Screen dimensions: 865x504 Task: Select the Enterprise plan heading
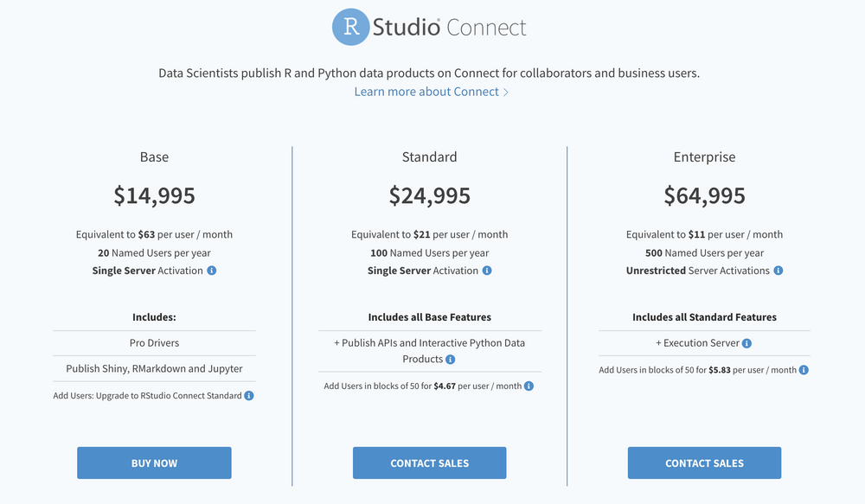pyautogui.click(x=704, y=156)
